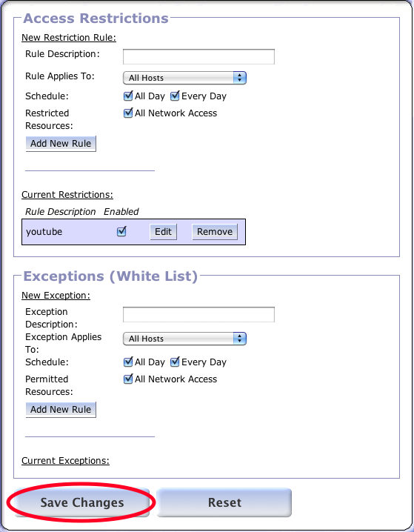Click Add New Rule under Access Restrictions
This screenshot has width=414, height=532.
point(61,144)
